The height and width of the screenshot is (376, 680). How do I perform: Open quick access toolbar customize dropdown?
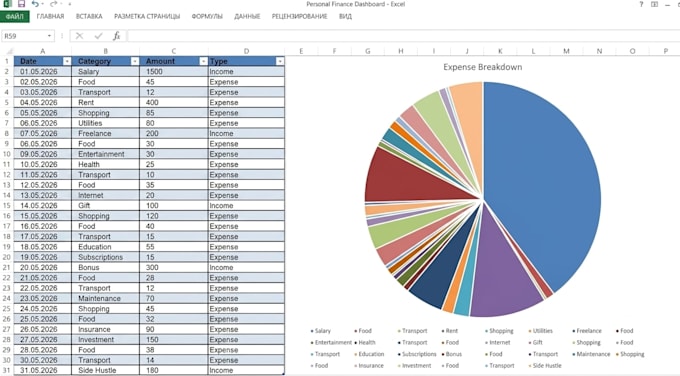[x=69, y=4]
